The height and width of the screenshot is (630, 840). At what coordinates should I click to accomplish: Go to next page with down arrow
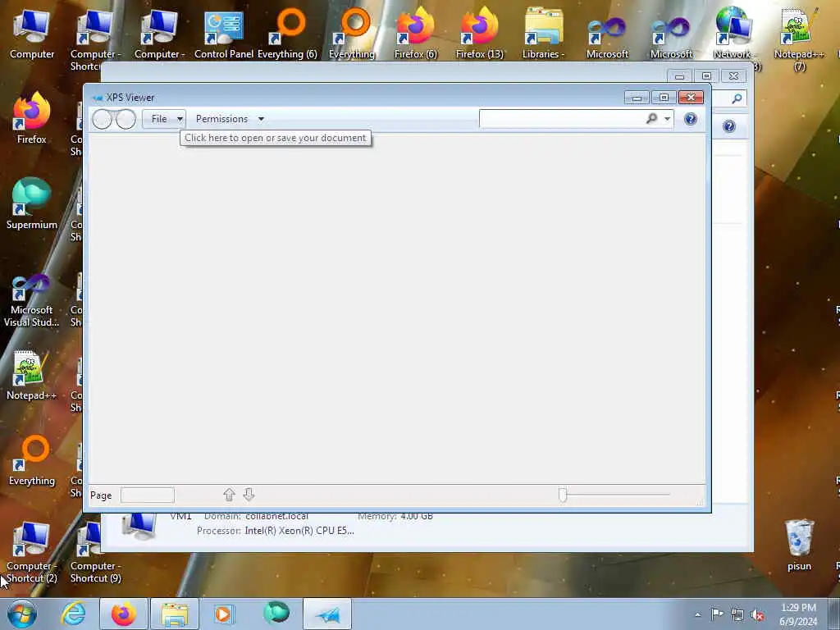[x=249, y=495]
